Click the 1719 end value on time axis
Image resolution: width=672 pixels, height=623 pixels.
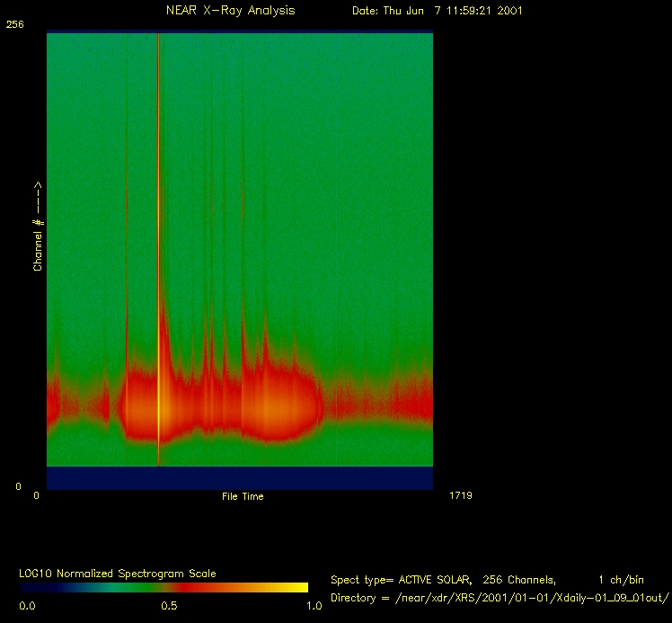point(460,495)
